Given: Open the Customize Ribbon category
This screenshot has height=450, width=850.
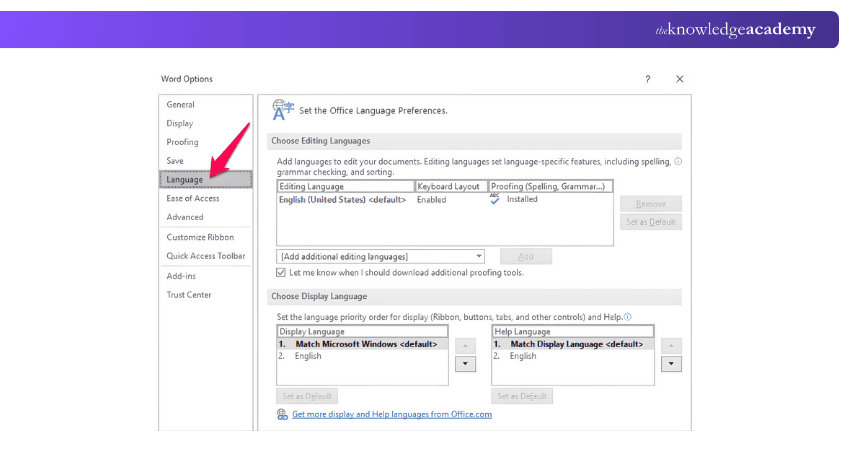Looking at the screenshot, I should tap(200, 237).
